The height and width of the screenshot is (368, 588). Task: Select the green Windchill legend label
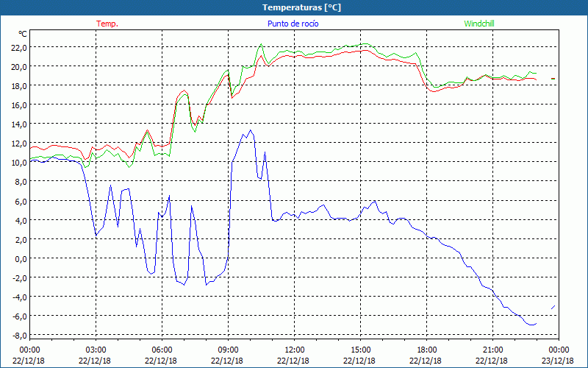click(x=479, y=24)
